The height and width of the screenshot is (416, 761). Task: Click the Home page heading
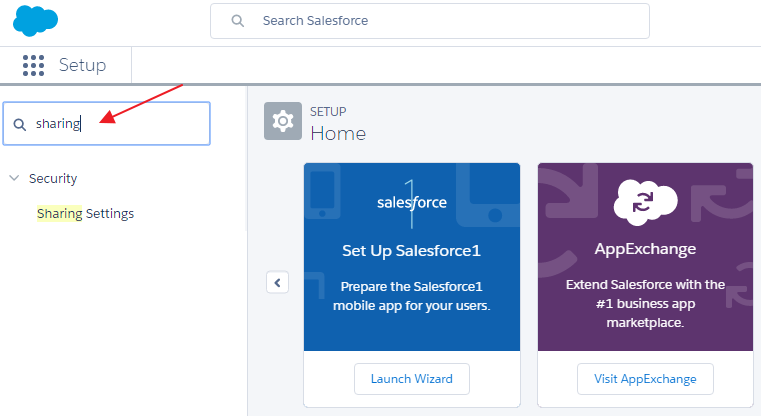pyautogui.click(x=338, y=133)
